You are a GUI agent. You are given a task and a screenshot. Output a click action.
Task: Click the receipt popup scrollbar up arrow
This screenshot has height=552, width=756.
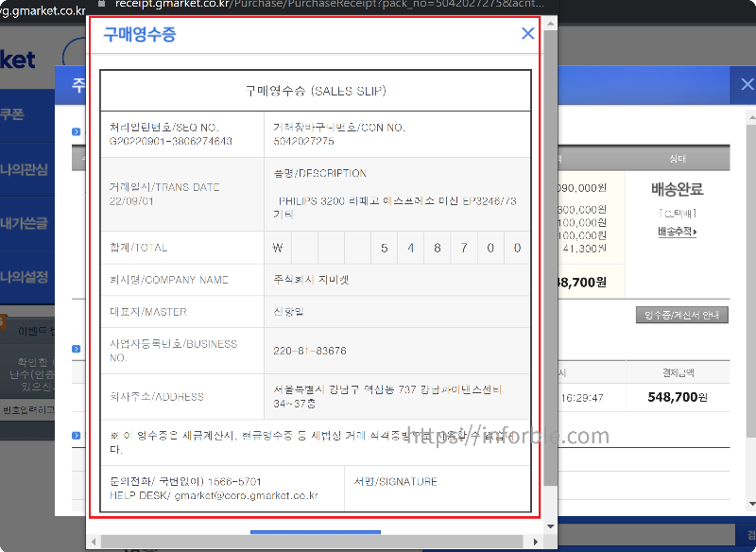[551, 23]
